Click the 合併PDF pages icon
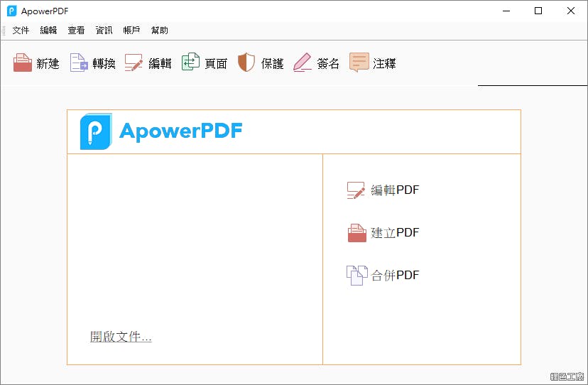Image resolution: width=588 pixels, height=385 pixels. click(357, 276)
